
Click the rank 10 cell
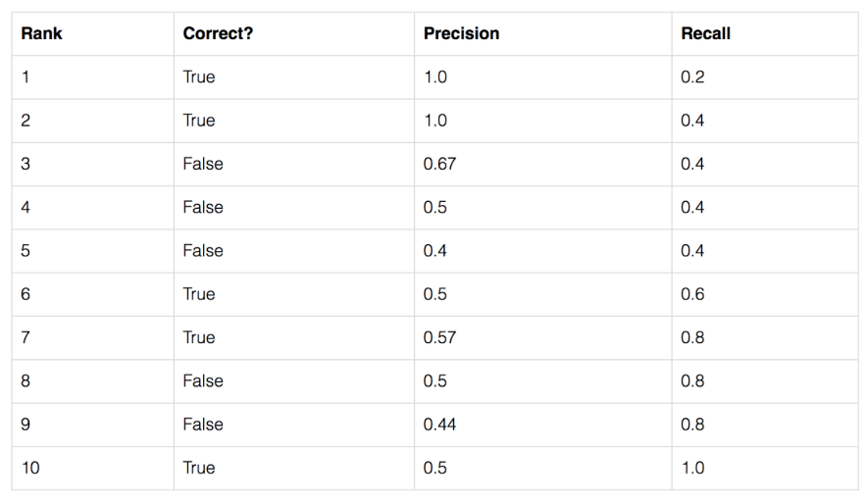(x=30, y=468)
